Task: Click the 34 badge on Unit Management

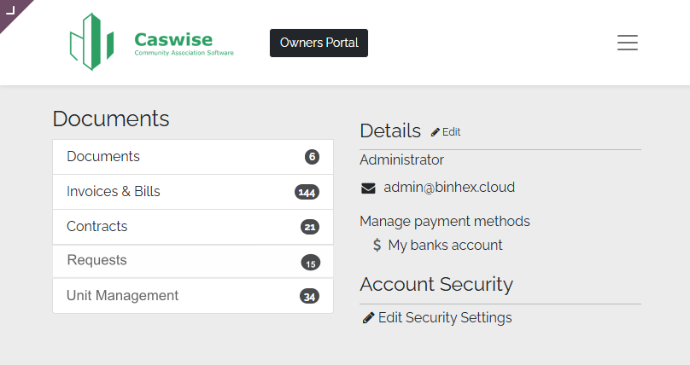Action: click(309, 296)
